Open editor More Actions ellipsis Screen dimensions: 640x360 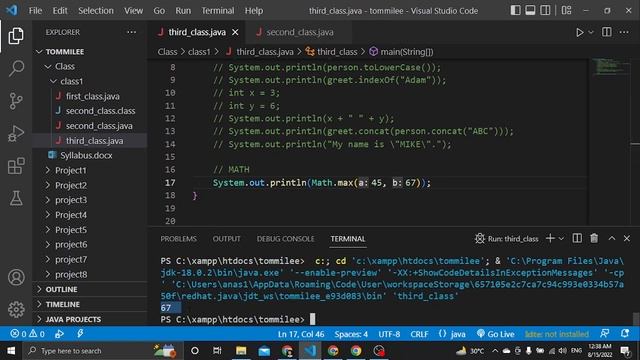(624, 32)
